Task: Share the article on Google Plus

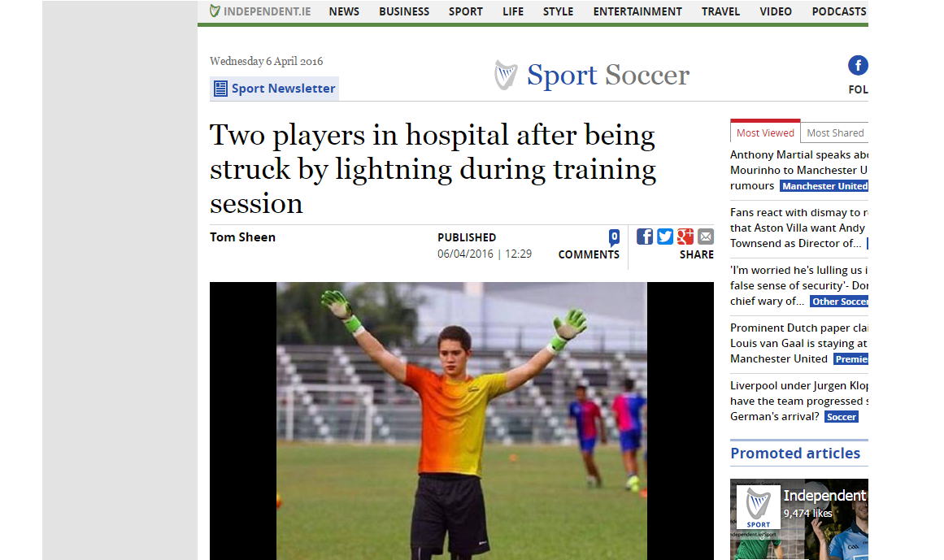Action: (x=685, y=237)
